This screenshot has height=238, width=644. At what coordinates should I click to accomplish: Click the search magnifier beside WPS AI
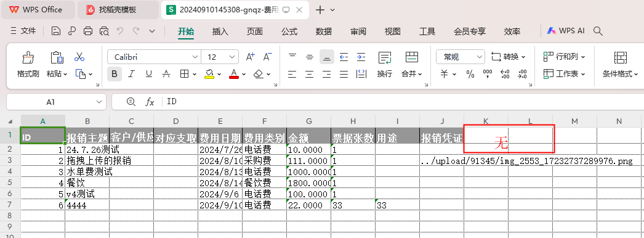click(x=598, y=31)
